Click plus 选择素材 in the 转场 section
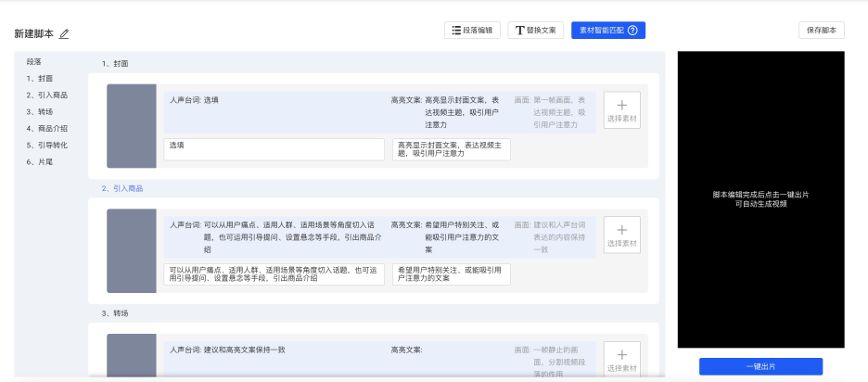 click(x=621, y=360)
